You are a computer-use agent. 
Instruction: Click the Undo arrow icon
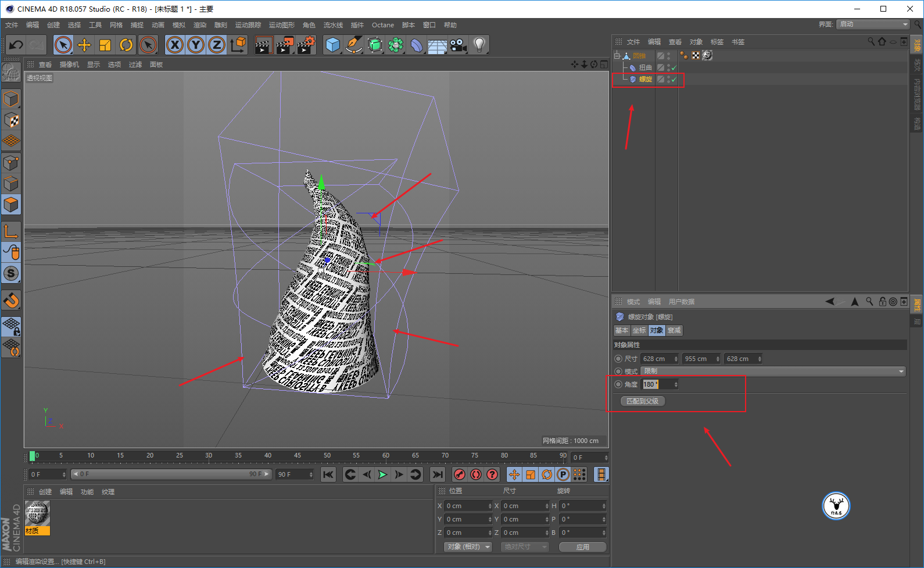pyautogui.click(x=16, y=45)
